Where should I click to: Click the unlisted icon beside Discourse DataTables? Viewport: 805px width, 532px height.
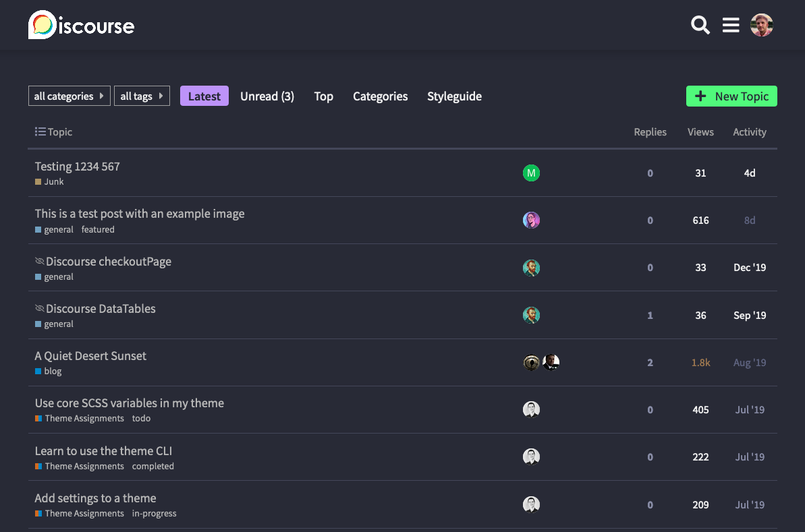point(40,307)
